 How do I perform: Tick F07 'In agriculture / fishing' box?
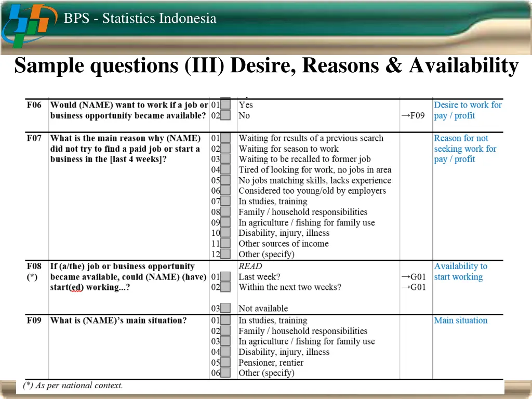click(x=225, y=222)
